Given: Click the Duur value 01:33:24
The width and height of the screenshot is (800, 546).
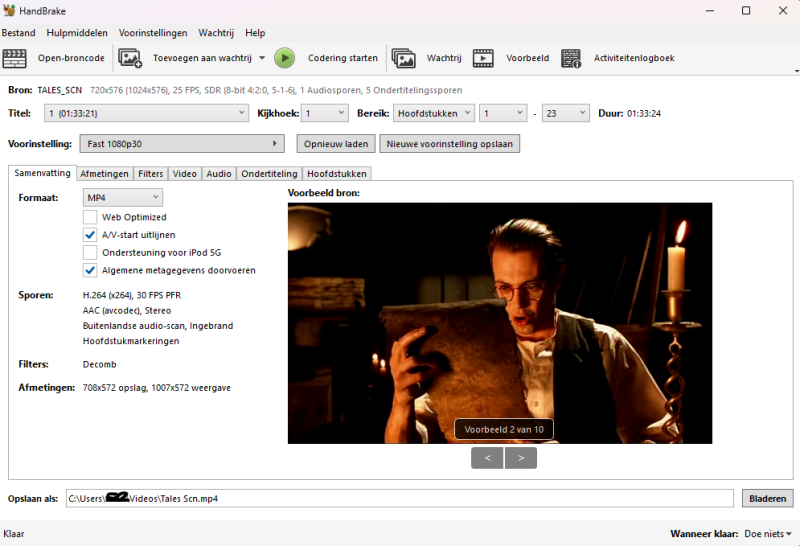Looking at the screenshot, I should pos(644,113).
